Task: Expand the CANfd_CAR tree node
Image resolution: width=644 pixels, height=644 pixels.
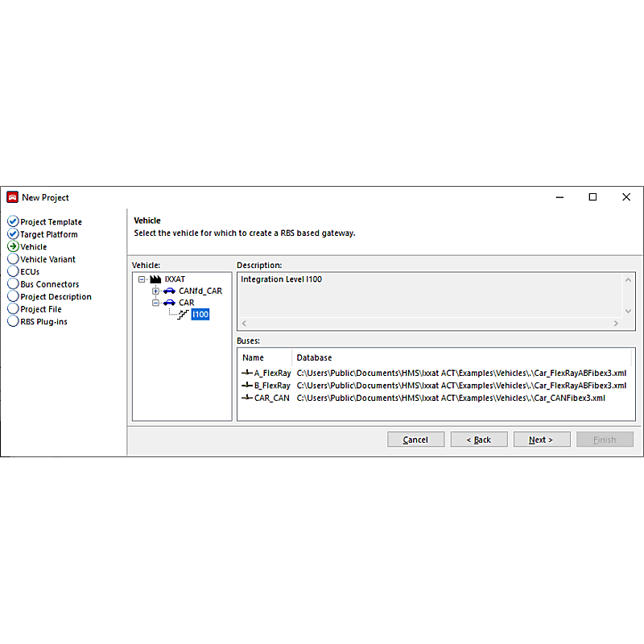Action: click(155, 291)
